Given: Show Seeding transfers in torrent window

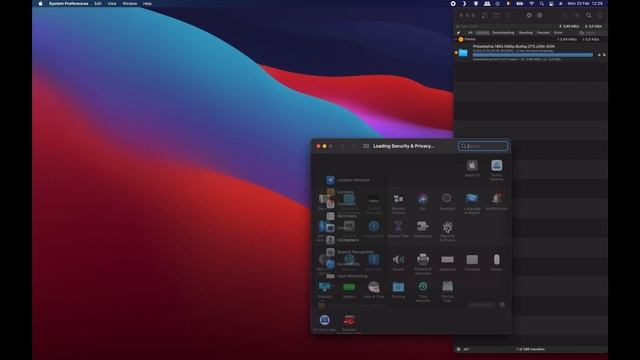Looking at the screenshot, I should pyautogui.click(x=526, y=33).
